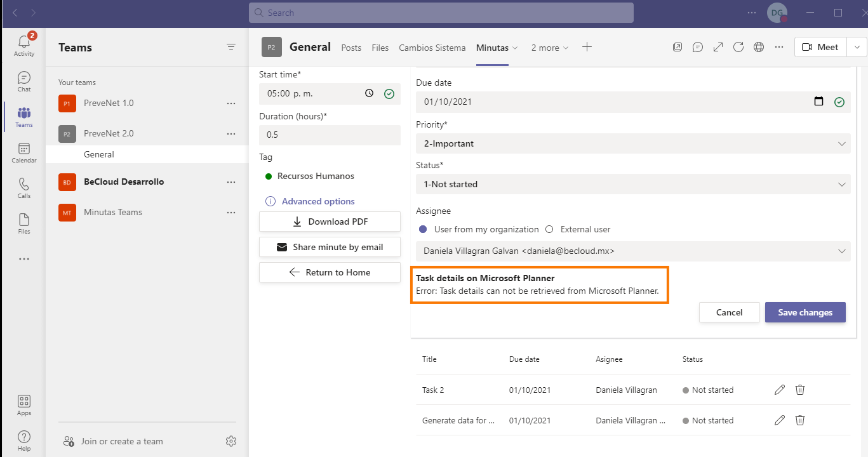Viewport: 868px width, 457px height.
Task: Open BeCloud Desarrollo more options
Action: pos(231,182)
